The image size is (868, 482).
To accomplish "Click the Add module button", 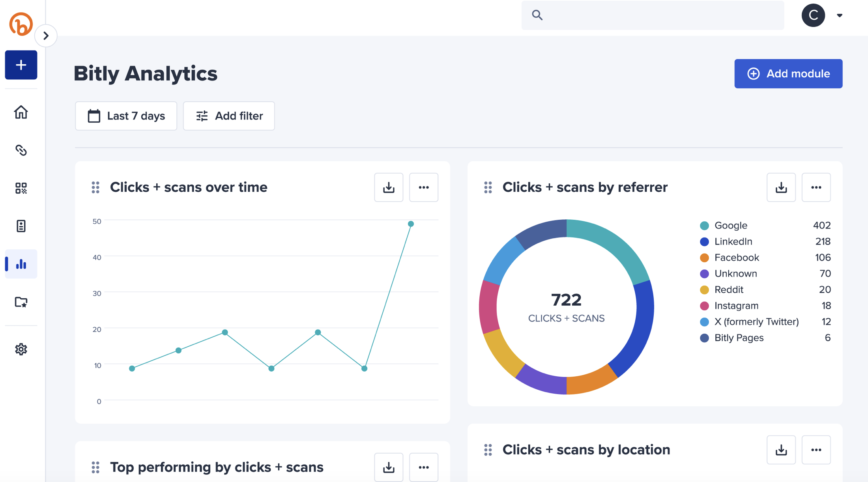I will [x=788, y=74].
